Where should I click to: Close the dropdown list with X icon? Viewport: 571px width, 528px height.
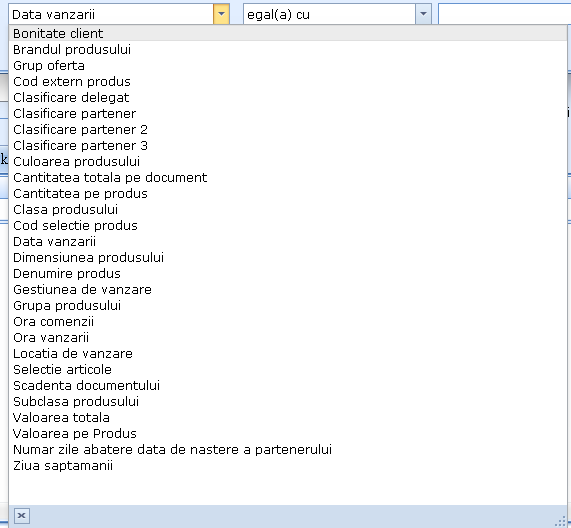tap(22, 516)
